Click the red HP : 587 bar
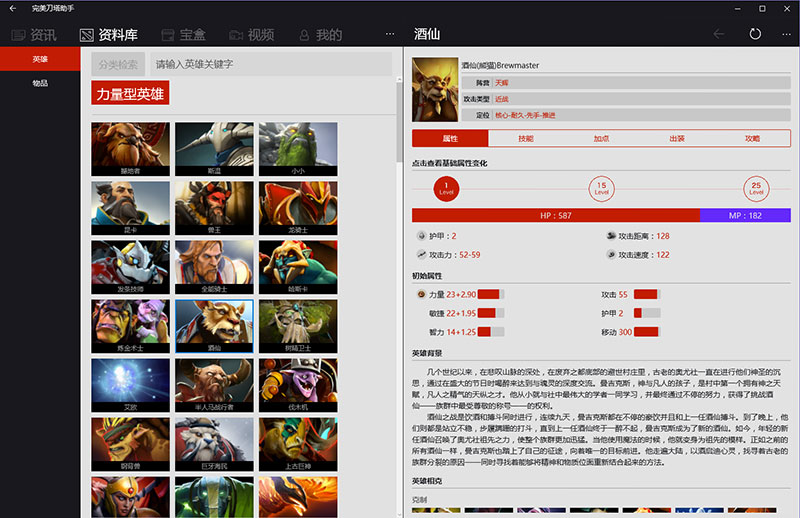This screenshot has height=518, width=800. (x=556, y=215)
